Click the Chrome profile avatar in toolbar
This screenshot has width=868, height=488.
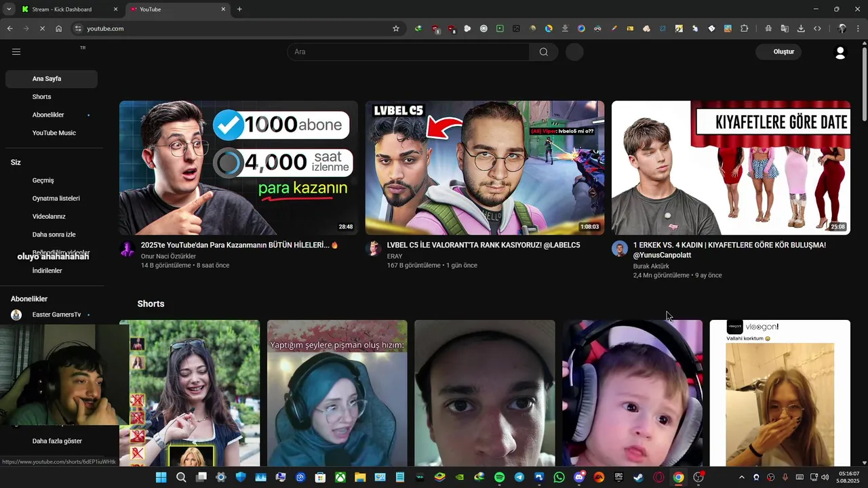[842, 28]
